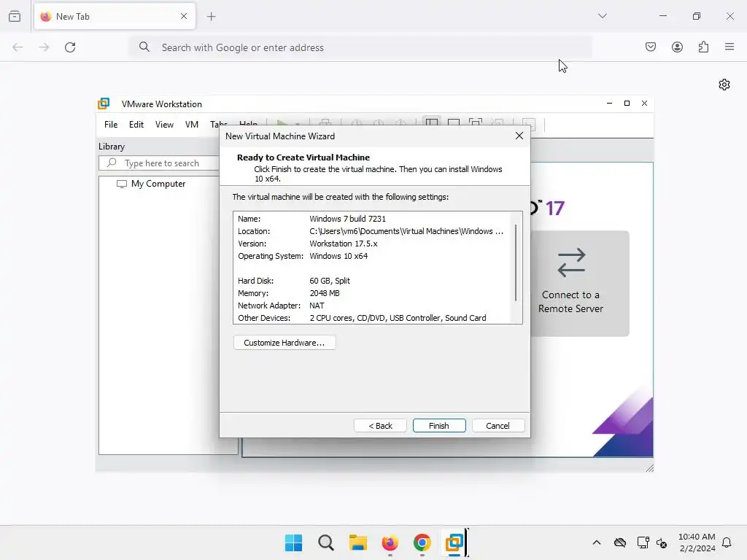Image resolution: width=747 pixels, height=560 pixels.
Task: Open the Extensions puzzle icon
Action: pos(704,47)
